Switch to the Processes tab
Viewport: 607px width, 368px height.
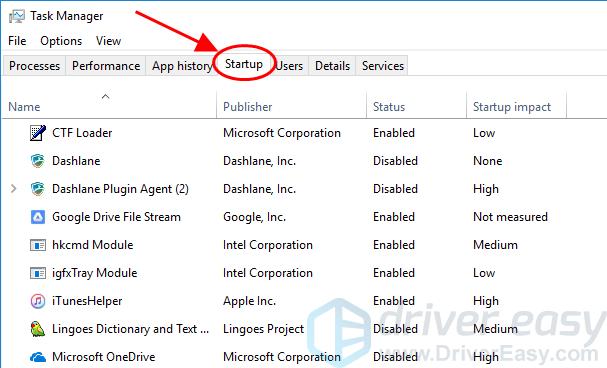pos(34,66)
